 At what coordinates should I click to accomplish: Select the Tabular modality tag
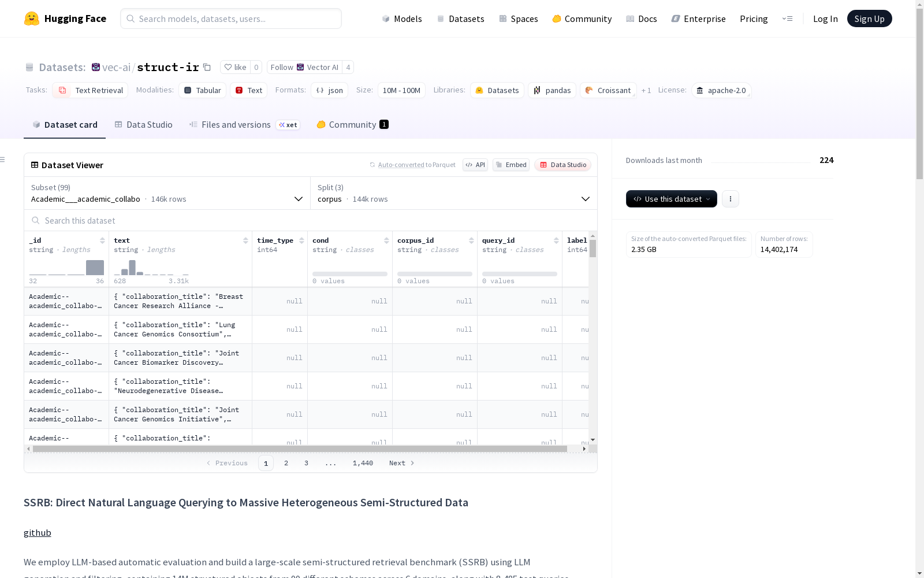point(202,90)
